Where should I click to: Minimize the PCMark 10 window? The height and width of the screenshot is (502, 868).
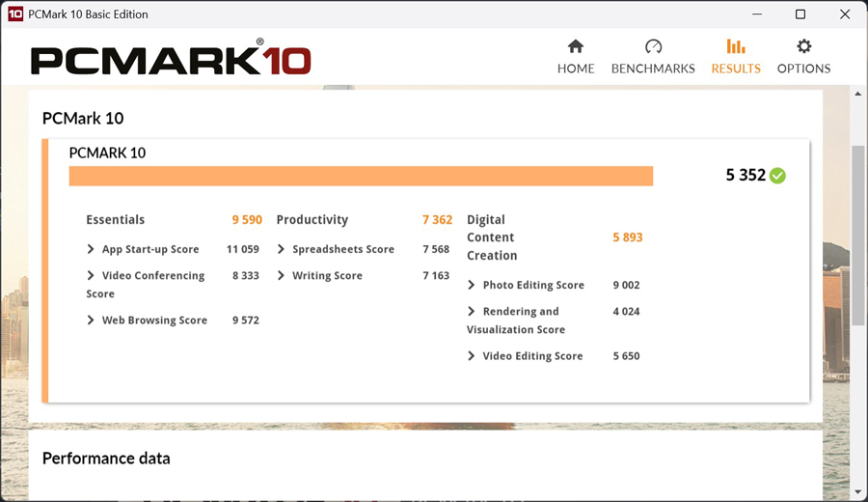coord(757,14)
